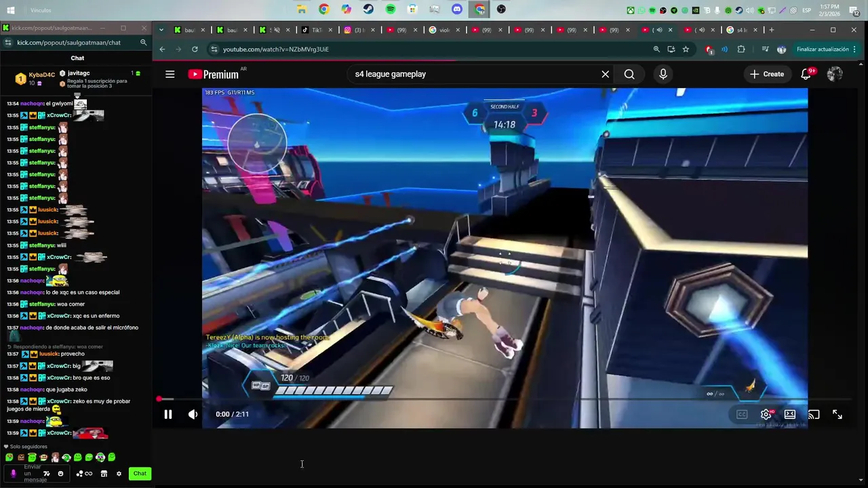Viewport: 868px width, 488px height.
Task: Reload the YouTube page
Action: pos(195,49)
